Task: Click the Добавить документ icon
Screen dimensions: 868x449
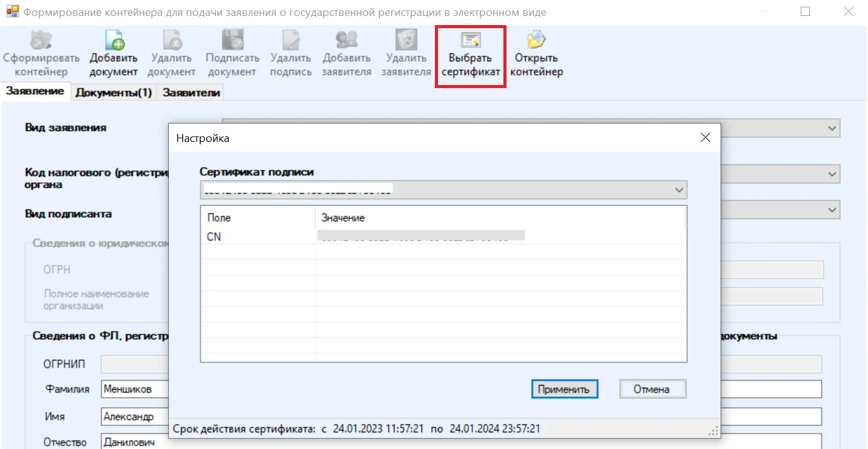Action: pos(114,42)
